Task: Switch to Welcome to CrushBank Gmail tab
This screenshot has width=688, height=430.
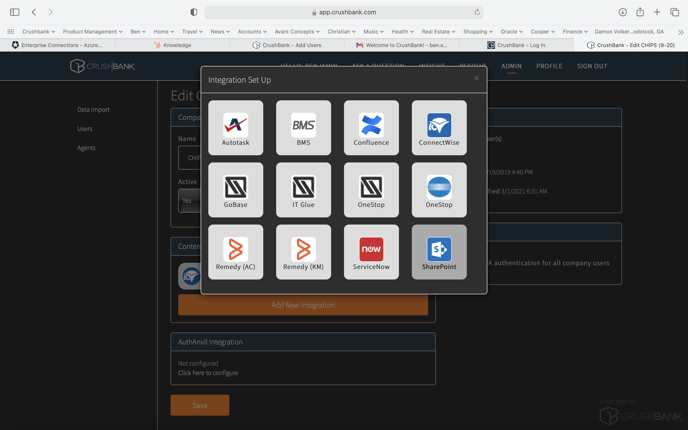Action: tap(401, 45)
